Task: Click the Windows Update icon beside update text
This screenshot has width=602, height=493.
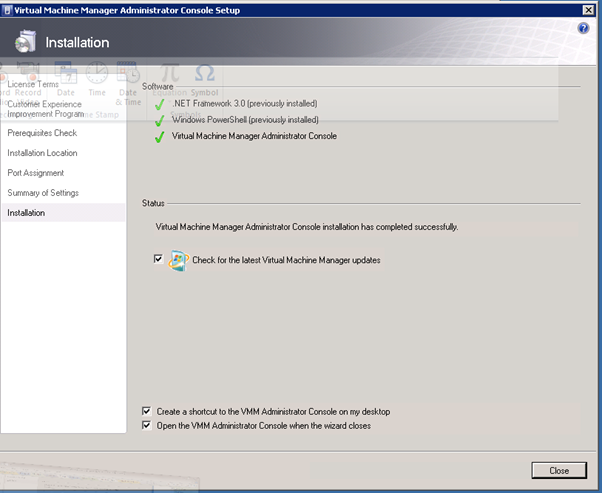Action: pos(179,260)
